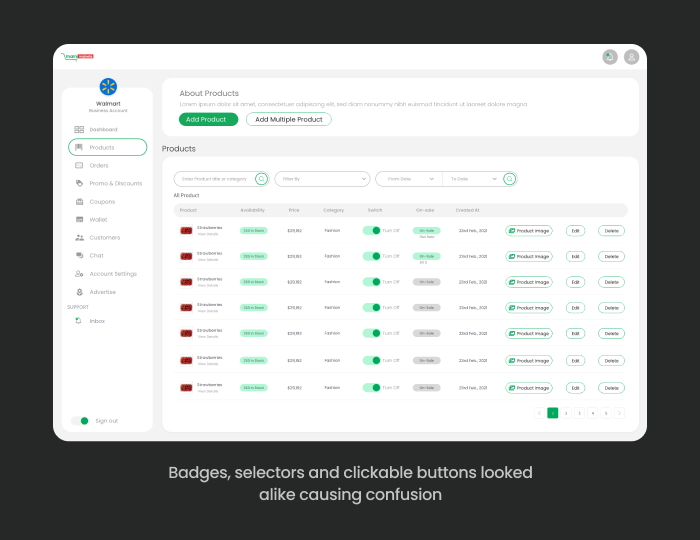
Task: Open Inbox in the sidebar
Action: pyautogui.click(x=97, y=321)
